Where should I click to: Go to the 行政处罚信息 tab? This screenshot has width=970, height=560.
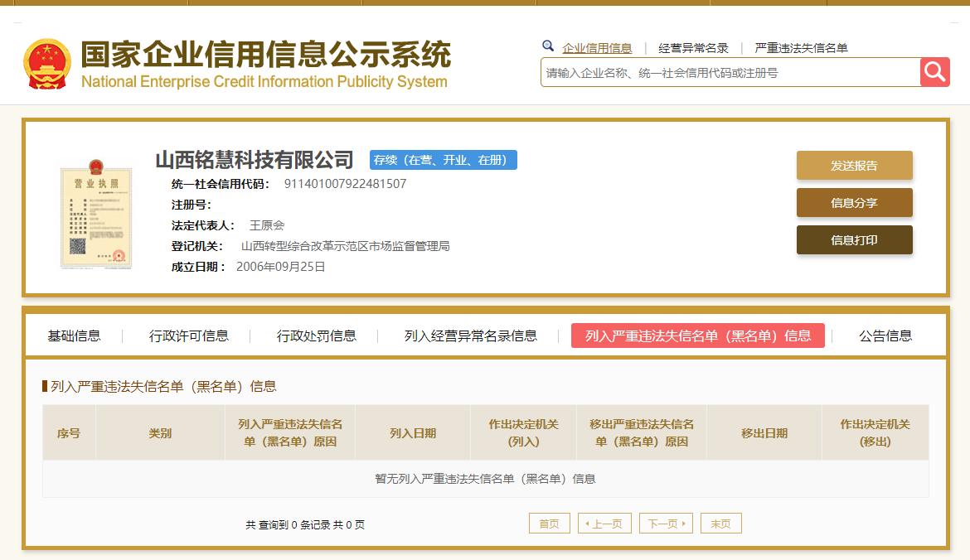click(x=317, y=336)
